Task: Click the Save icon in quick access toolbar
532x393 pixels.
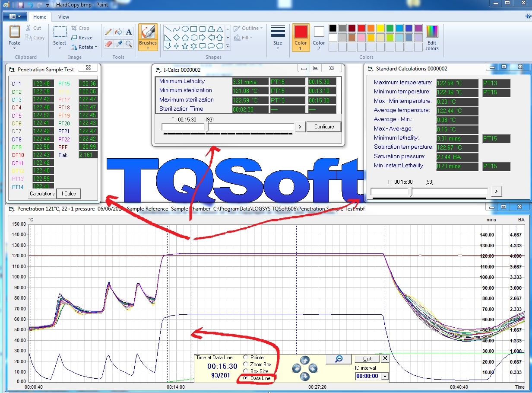Action: click(21, 5)
